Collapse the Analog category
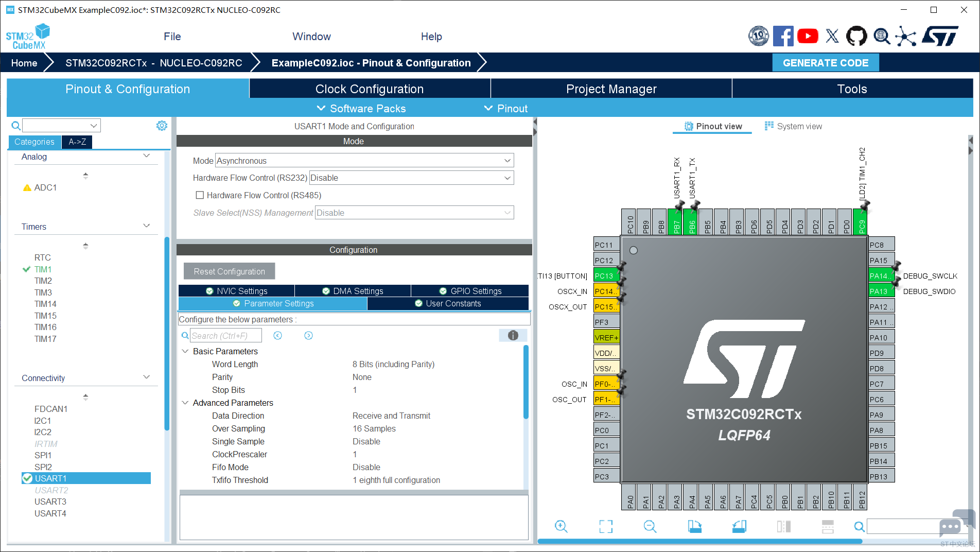Image resolution: width=980 pixels, height=552 pixels. pyautogui.click(x=147, y=156)
